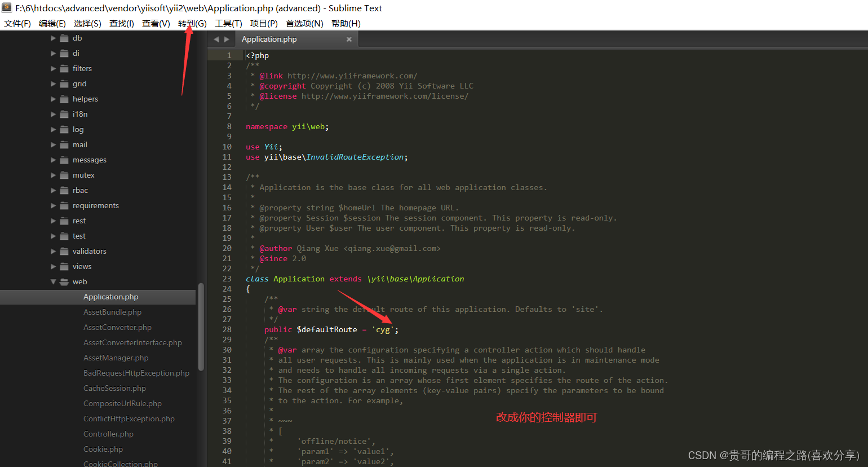
Task: Click line number 28 in gutter
Action: tap(227, 329)
